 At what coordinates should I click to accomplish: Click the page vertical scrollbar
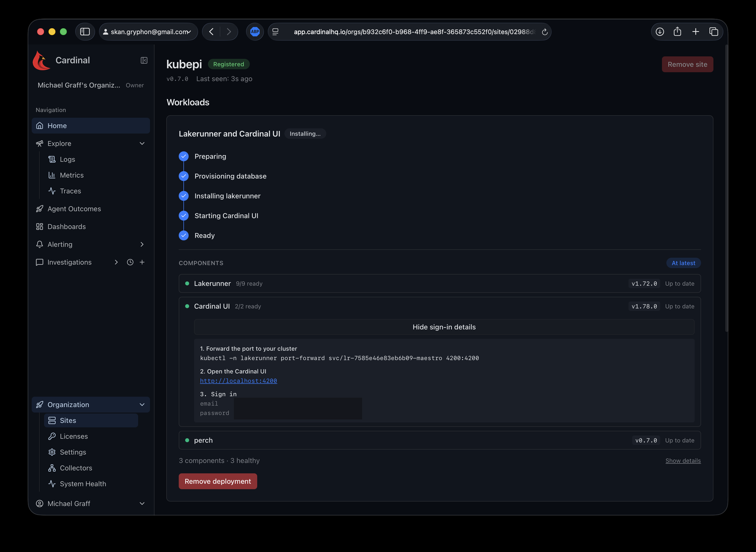(x=726, y=189)
